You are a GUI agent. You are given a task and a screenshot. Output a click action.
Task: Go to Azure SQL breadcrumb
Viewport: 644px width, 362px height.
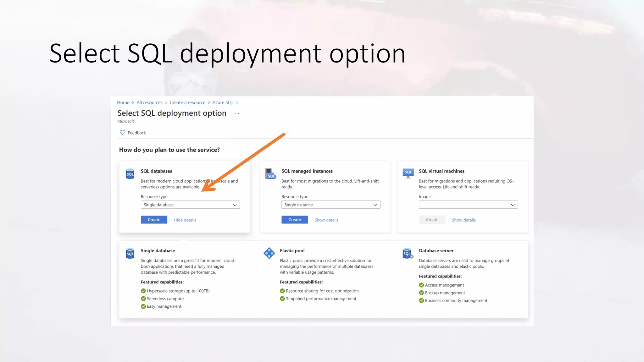(x=223, y=102)
